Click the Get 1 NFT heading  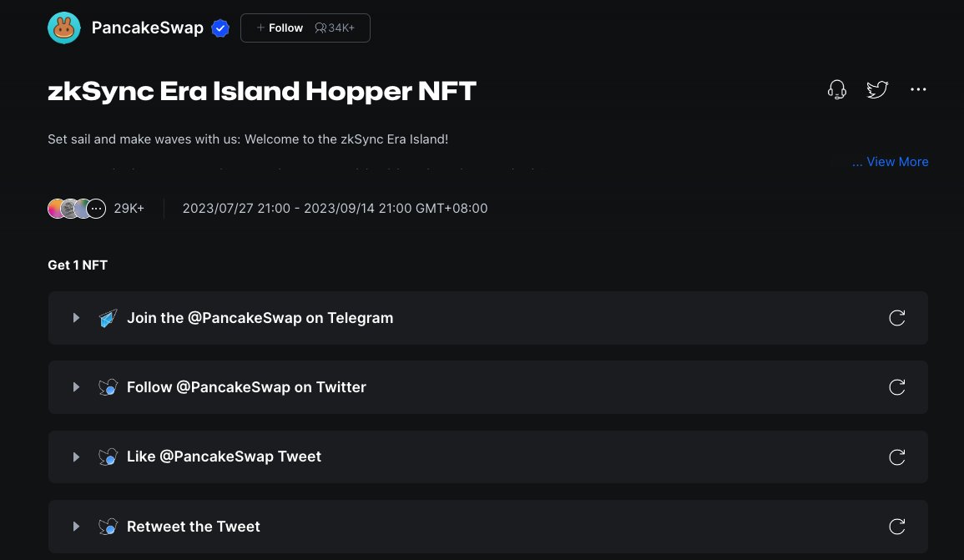[x=78, y=265]
